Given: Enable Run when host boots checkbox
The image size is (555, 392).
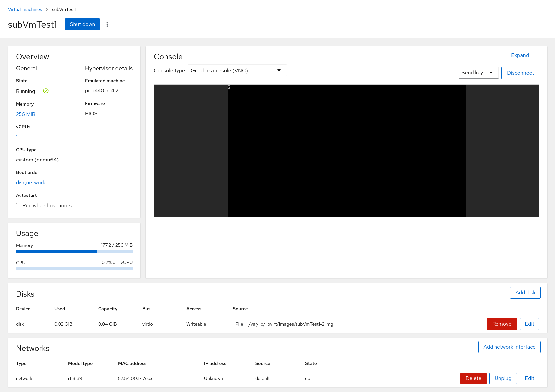Looking at the screenshot, I should pos(18,205).
